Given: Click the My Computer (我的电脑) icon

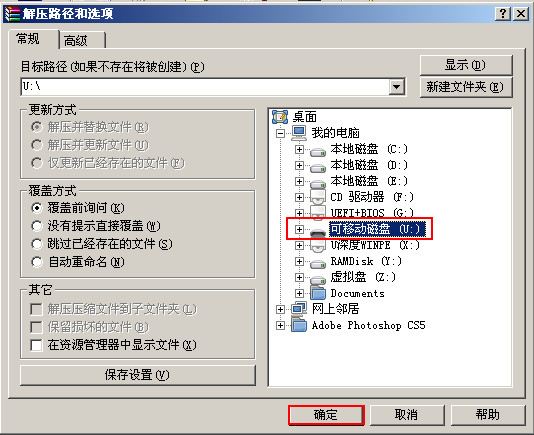Looking at the screenshot, I should [x=299, y=133].
